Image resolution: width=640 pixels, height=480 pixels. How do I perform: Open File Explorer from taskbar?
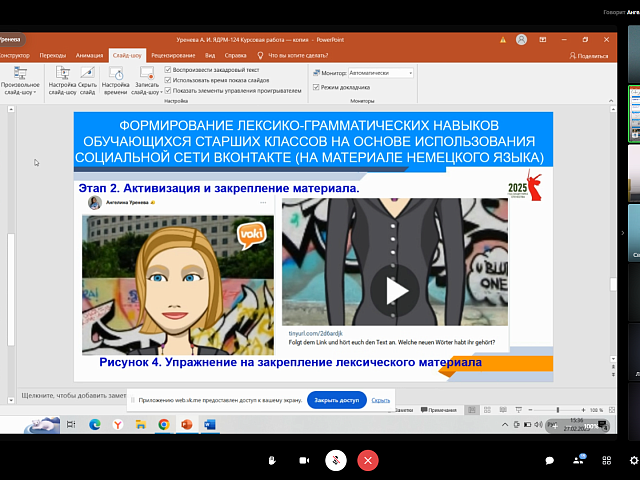141,425
